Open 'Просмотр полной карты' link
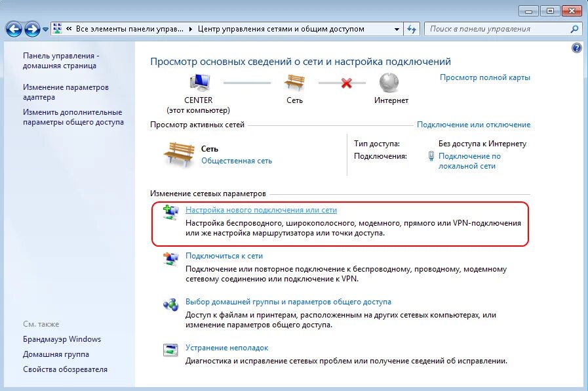The height and width of the screenshot is (391, 588). pyautogui.click(x=485, y=77)
